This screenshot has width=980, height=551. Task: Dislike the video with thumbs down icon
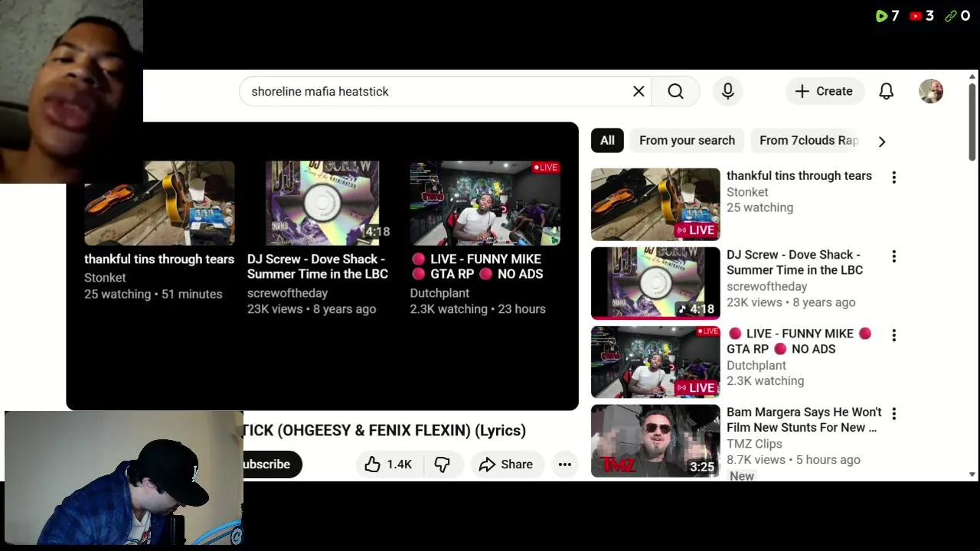[442, 464]
